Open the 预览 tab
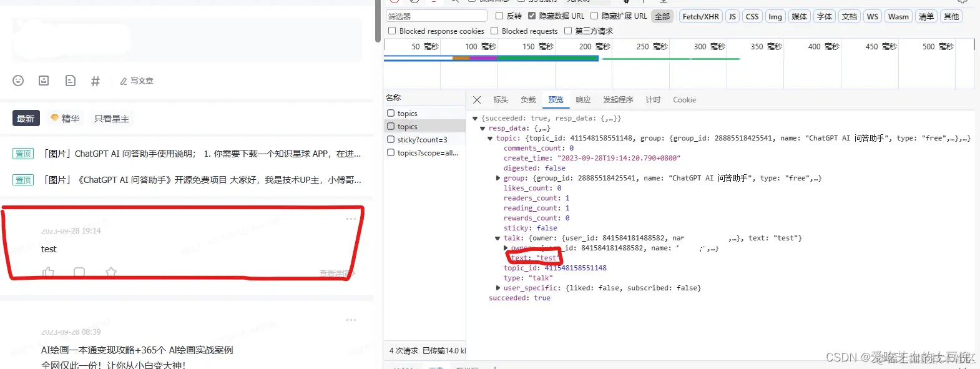 [556, 100]
